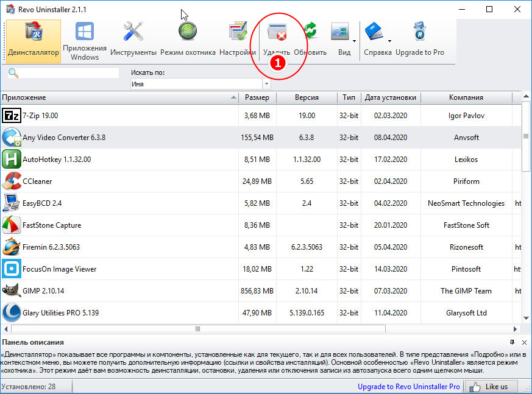The height and width of the screenshot is (394, 532).
Task: Pin the description panel
Action: point(512,342)
